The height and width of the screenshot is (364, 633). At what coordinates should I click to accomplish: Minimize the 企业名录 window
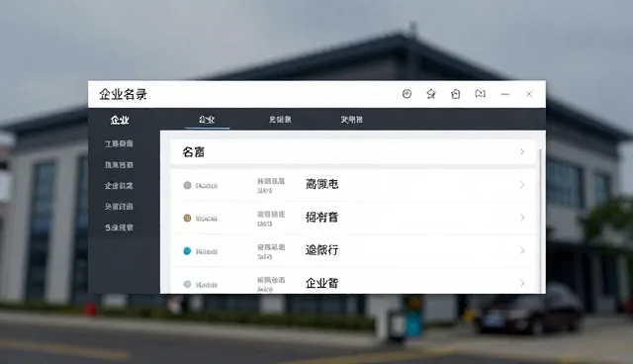505,94
